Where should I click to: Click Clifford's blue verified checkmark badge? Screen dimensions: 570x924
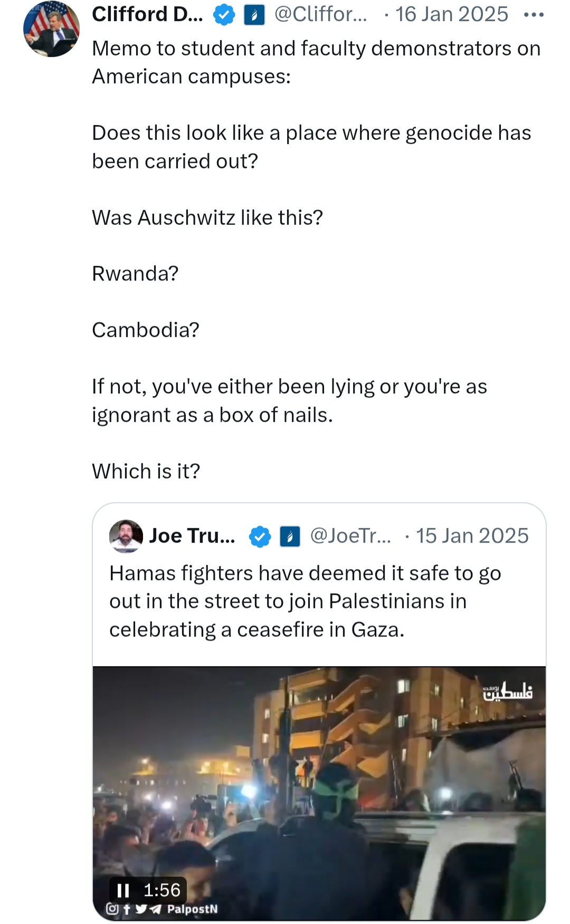coord(224,15)
